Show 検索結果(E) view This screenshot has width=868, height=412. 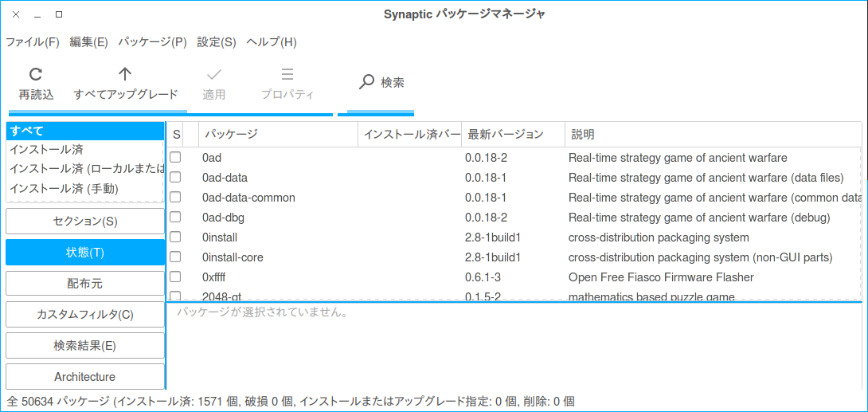pyautogui.click(x=85, y=346)
